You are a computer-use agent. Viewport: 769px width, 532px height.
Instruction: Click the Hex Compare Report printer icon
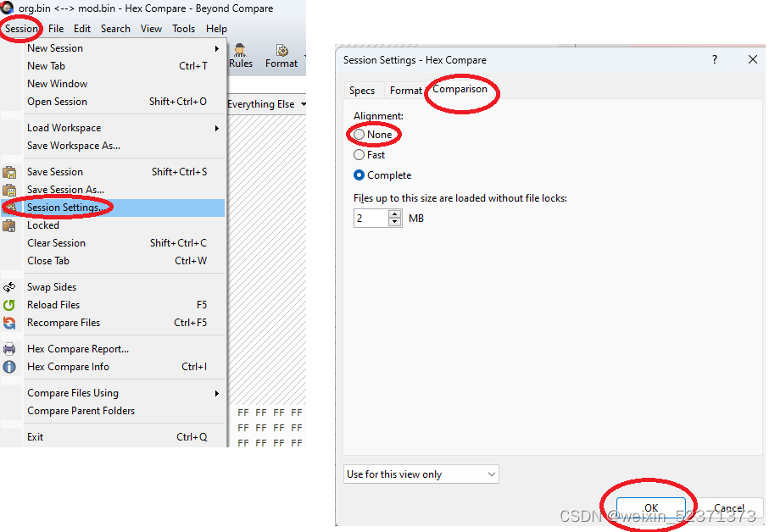9,349
